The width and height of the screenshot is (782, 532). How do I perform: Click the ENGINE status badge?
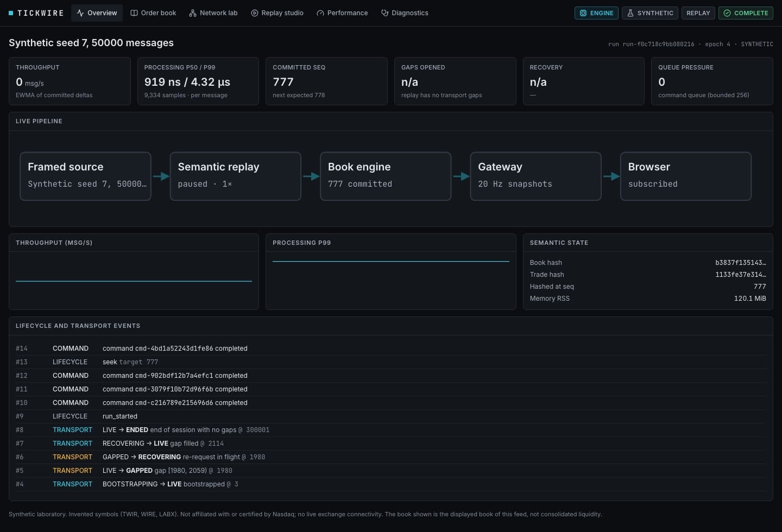596,13
